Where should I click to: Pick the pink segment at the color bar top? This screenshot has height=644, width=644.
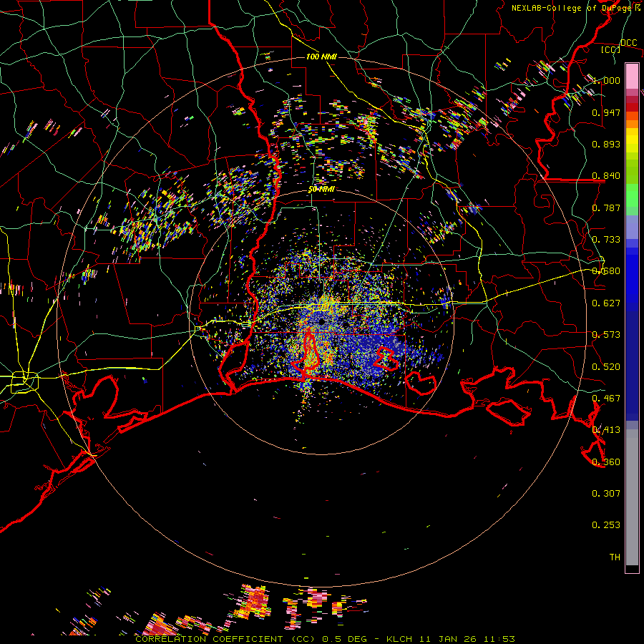click(x=632, y=77)
